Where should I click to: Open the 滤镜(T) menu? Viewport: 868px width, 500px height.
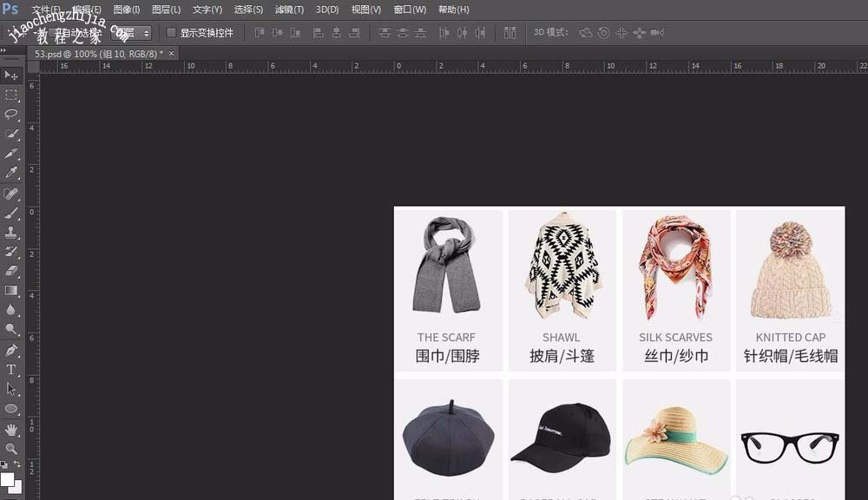(x=287, y=10)
